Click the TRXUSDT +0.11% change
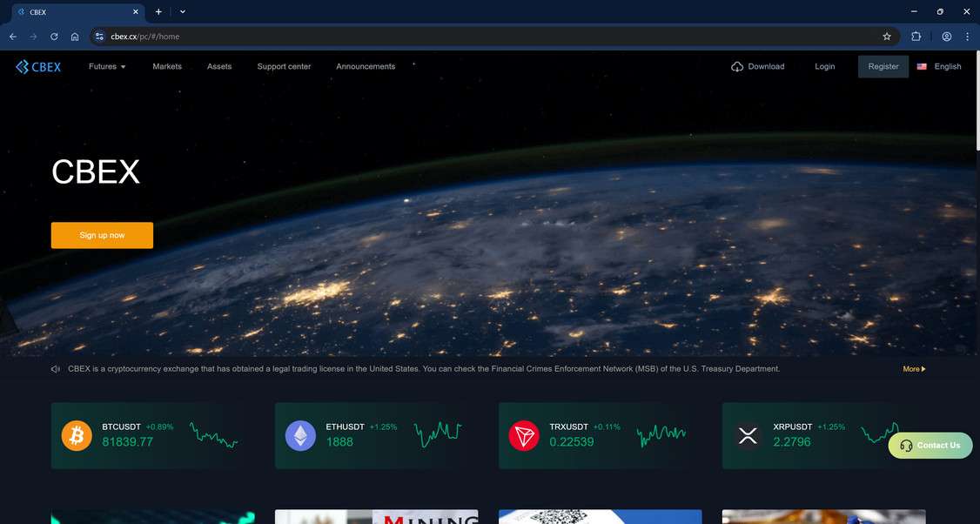This screenshot has width=980, height=524. pos(607,427)
